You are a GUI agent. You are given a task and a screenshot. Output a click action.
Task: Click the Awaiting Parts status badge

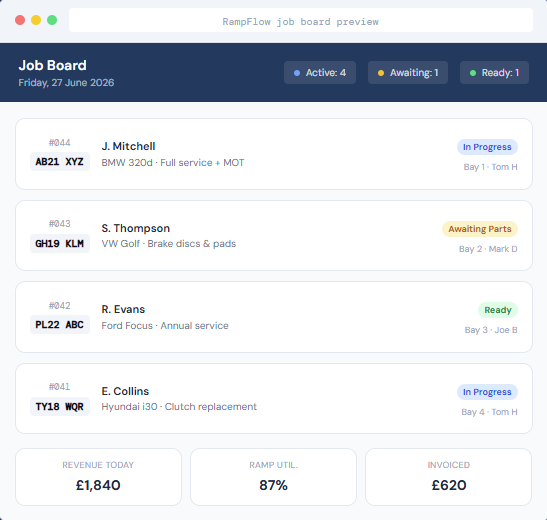click(x=480, y=229)
